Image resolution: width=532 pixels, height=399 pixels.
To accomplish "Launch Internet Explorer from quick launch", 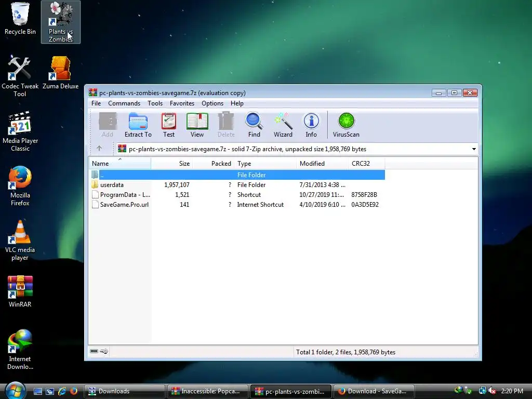I will (x=62, y=391).
